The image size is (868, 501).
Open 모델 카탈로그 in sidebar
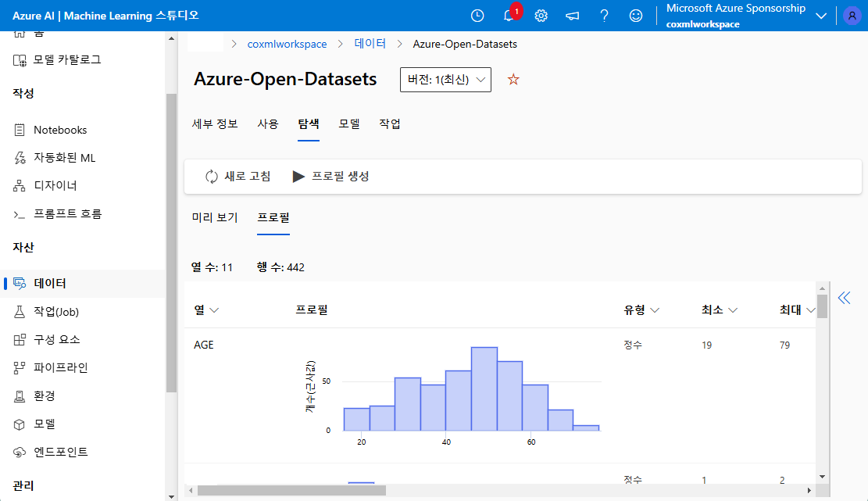click(67, 59)
